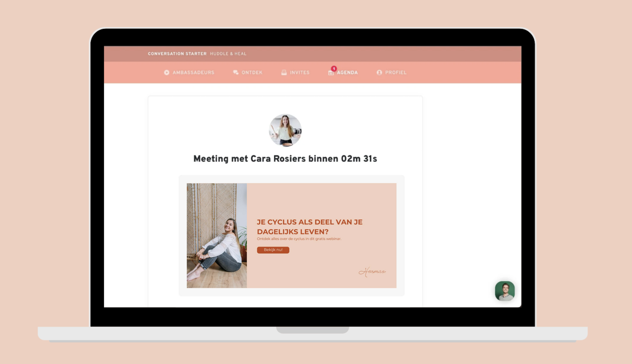Click the Conversation Starter title
632x364 pixels.
pos(177,54)
